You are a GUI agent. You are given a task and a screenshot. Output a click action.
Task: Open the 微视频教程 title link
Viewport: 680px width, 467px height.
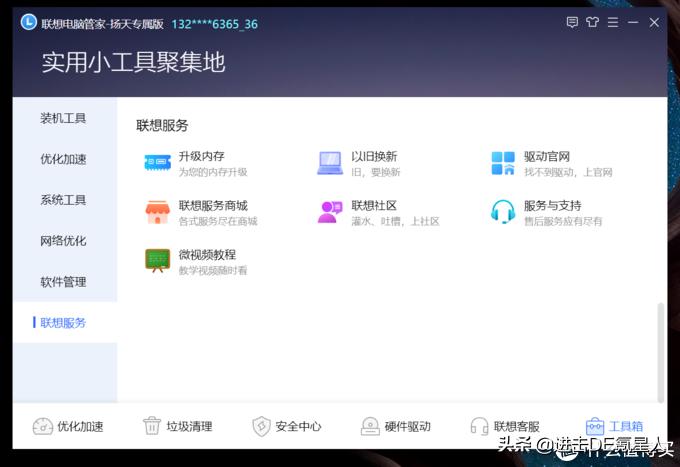207,254
